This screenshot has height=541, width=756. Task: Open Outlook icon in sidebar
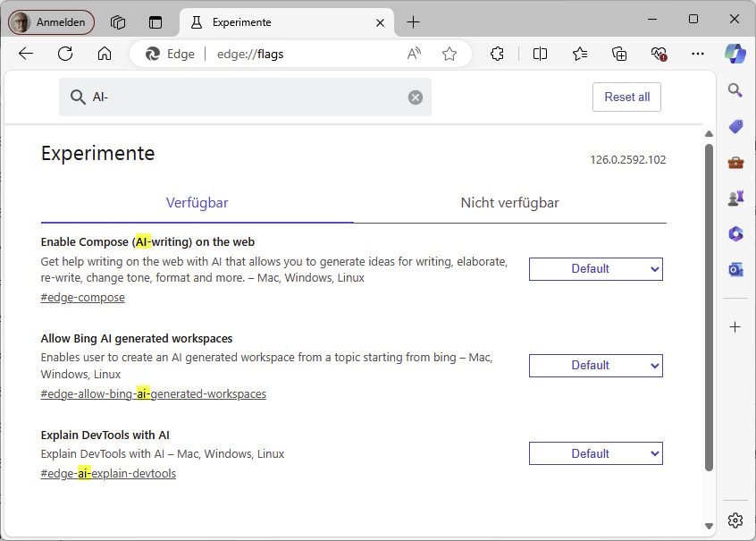[x=735, y=269]
